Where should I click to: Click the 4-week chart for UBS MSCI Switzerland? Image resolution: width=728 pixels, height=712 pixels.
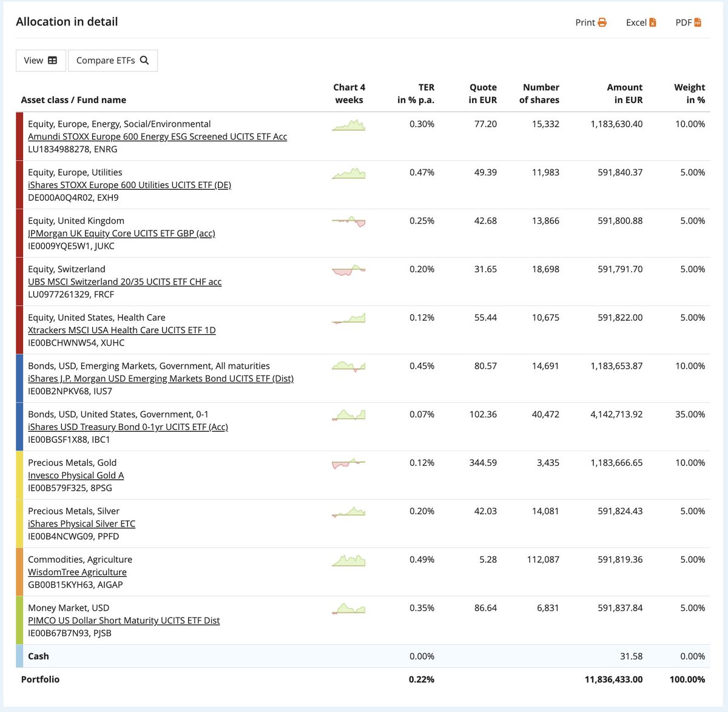349,270
